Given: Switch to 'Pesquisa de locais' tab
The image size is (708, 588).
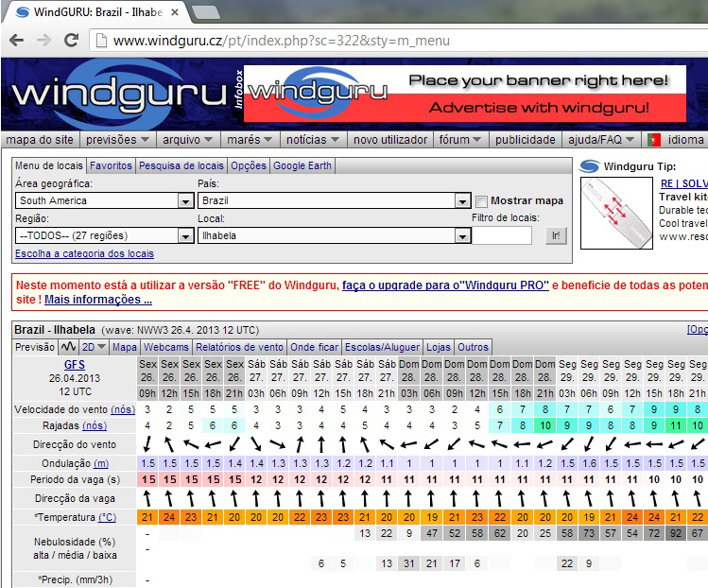Looking at the screenshot, I should click(181, 165).
